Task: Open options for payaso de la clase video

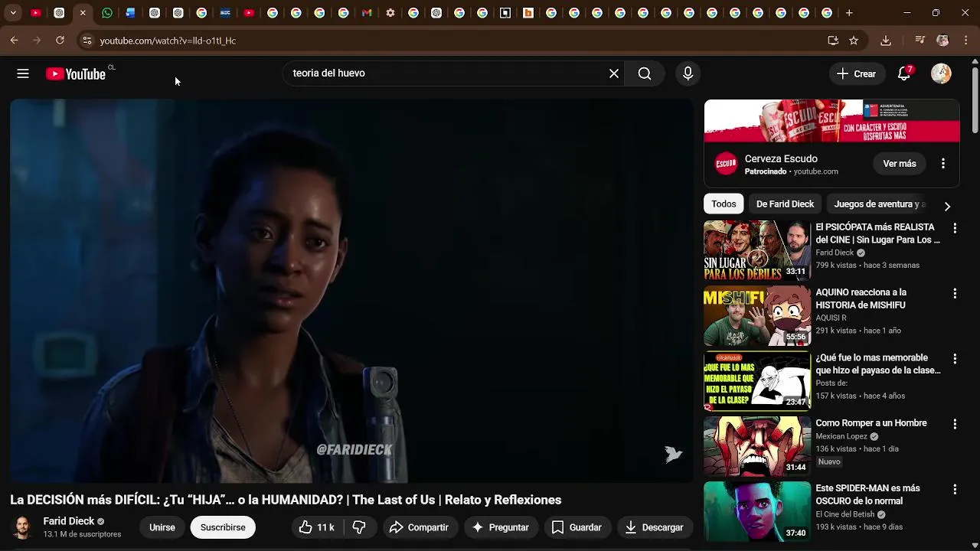Action: coord(955,358)
